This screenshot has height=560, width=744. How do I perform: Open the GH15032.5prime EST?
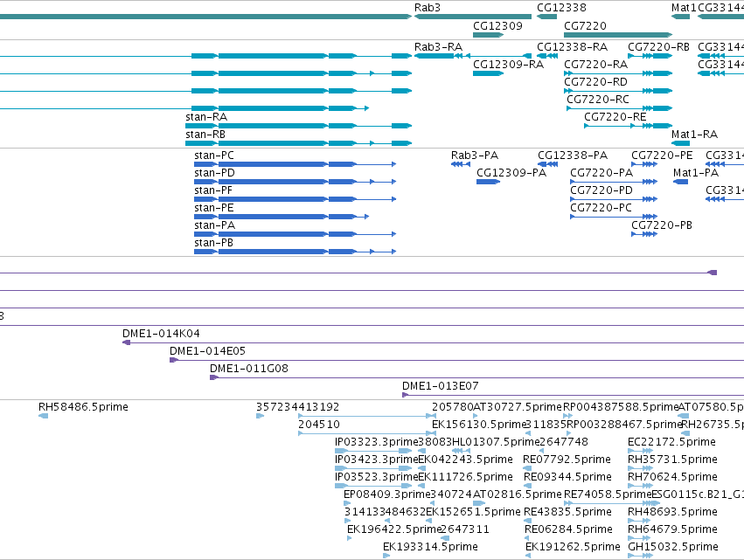pyautogui.click(x=640, y=556)
